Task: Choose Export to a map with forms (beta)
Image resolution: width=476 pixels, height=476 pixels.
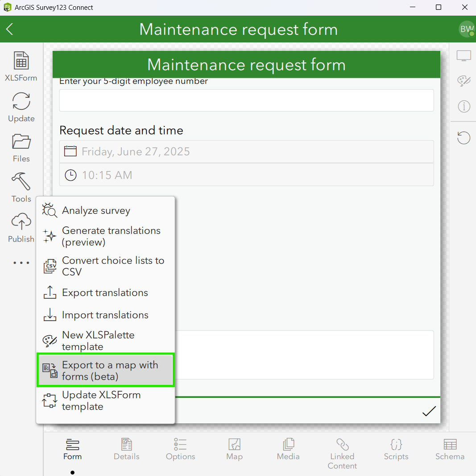Action: pos(105,370)
